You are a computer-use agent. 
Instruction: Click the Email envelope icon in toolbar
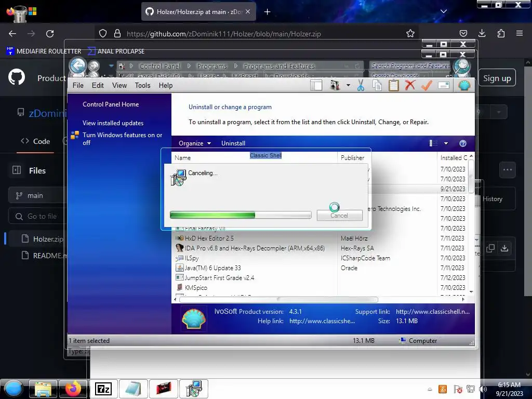coord(444,85)
